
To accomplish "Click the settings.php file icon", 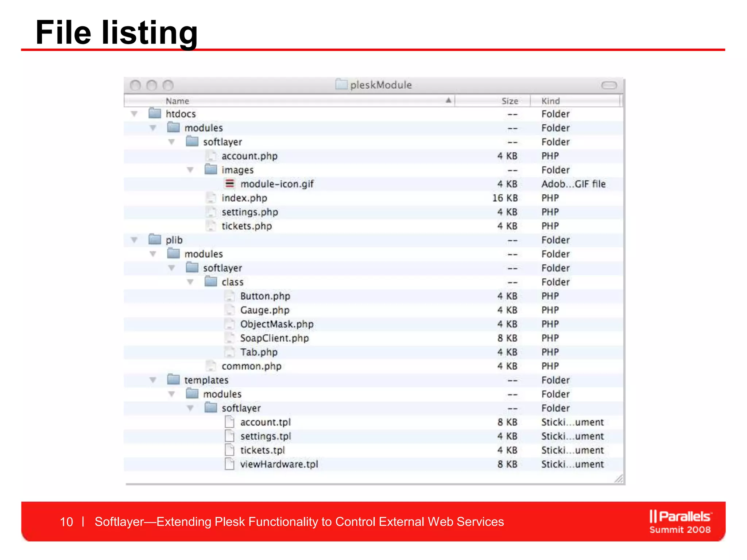I will point(210,212).
